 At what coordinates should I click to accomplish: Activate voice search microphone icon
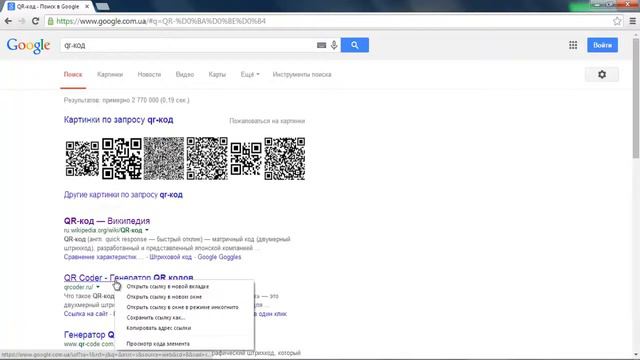(334, 45)
